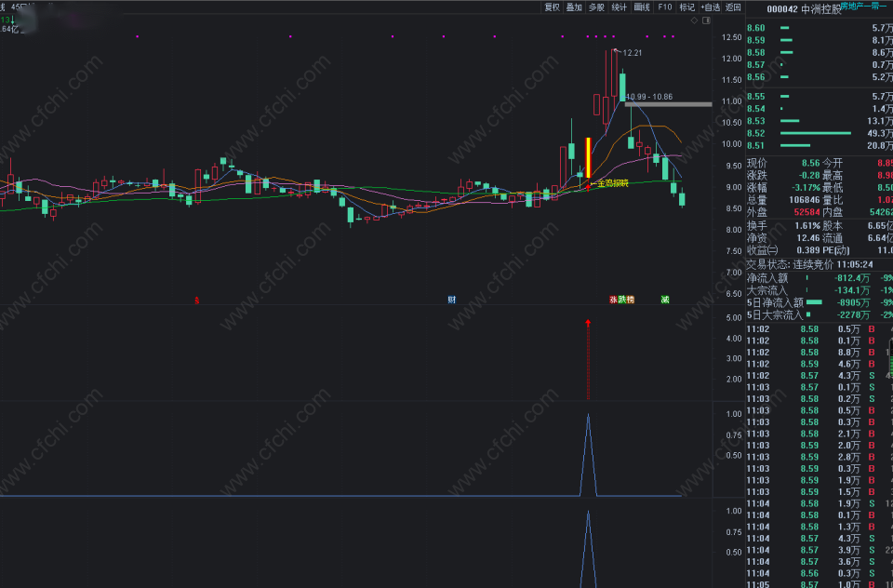Click the blue 财 financial report marker
893x588 pixels.
tap(452, 300)
